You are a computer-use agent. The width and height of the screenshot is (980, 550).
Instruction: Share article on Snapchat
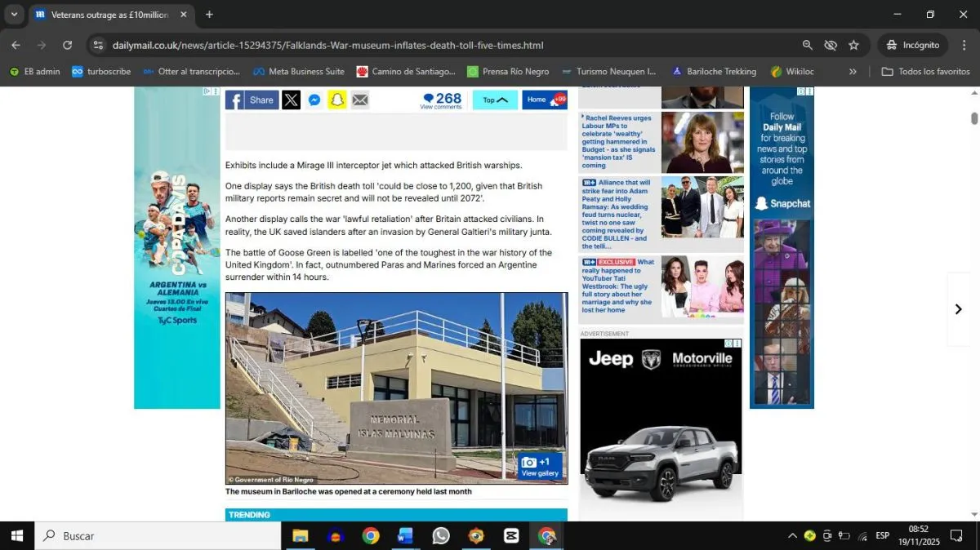tap(337, 100)
